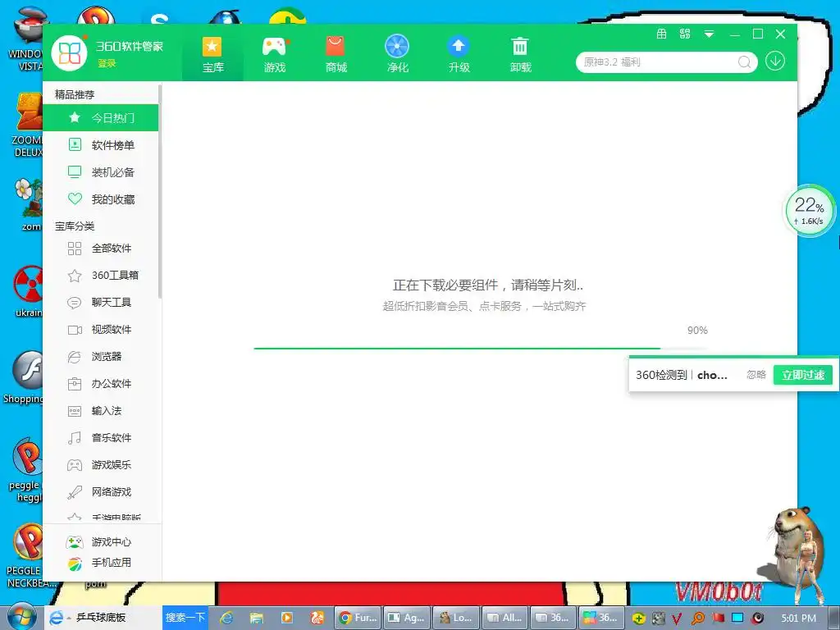
Task: Click the 搜索一下 taskbar search button
Action: click(185, 617)
